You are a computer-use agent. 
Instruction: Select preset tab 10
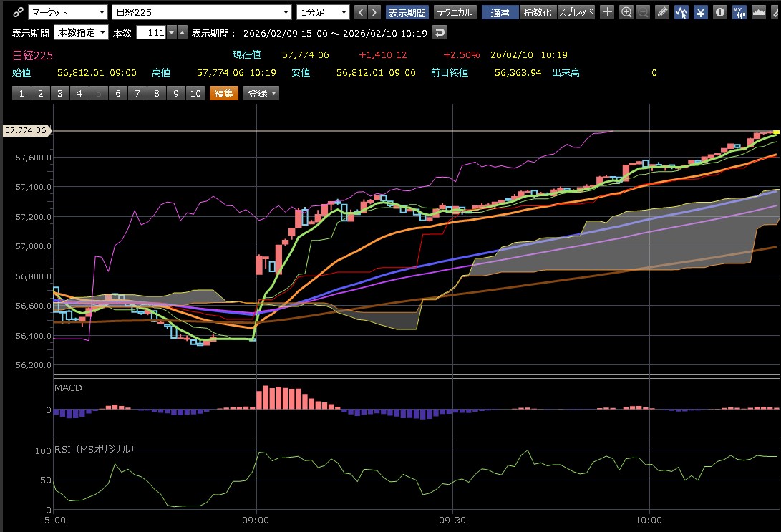194,93
